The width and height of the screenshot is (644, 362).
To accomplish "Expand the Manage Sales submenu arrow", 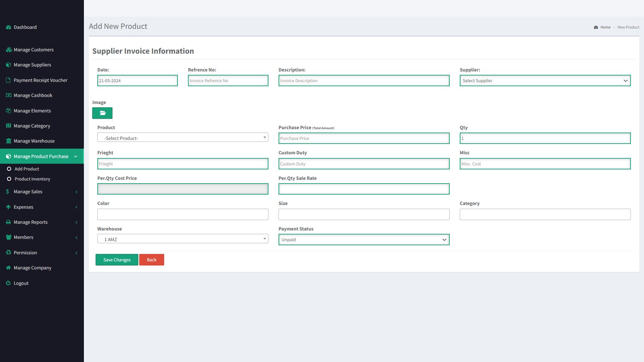I will click(x=77, y=192).
